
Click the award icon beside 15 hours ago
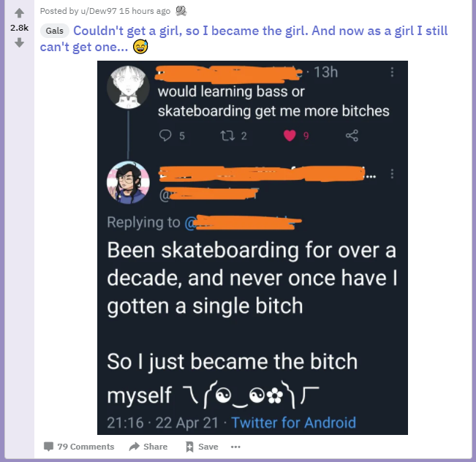(x=181, y=11)
